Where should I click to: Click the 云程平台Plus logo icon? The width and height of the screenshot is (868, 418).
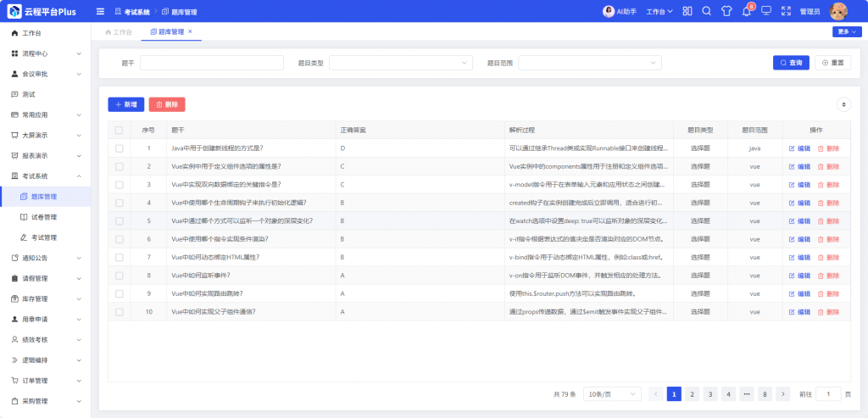point(14,11)
